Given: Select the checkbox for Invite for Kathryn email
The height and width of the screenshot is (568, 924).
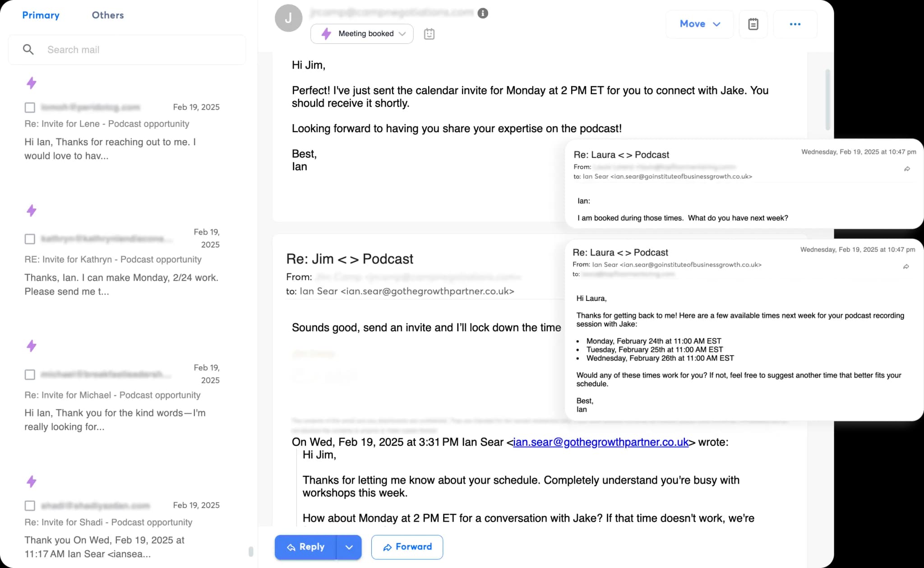Looking at the screenshot, I should tap(30, 239).
